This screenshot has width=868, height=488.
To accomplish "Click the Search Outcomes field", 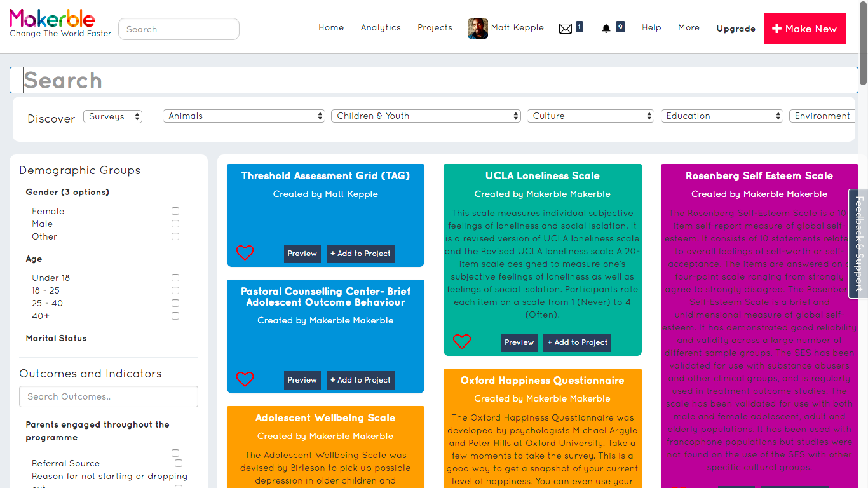I will (109, 396).
